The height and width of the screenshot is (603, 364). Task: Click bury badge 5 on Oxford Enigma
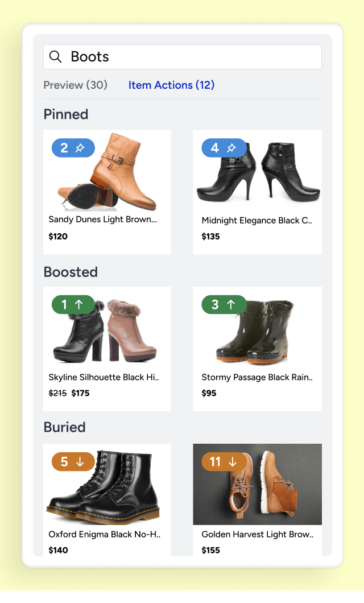click(x=73, y=461)
